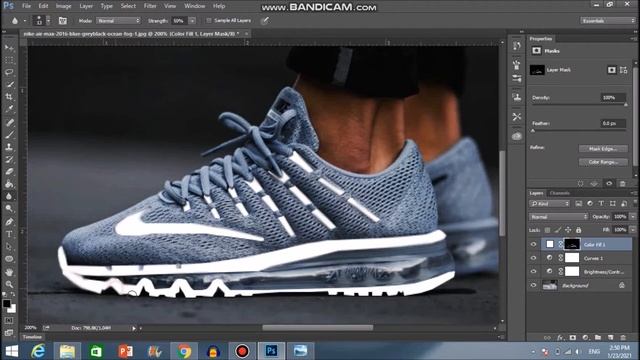Enable Sample All Layers checkbox
Screen dimensions: 640x360
pos(209,20)
